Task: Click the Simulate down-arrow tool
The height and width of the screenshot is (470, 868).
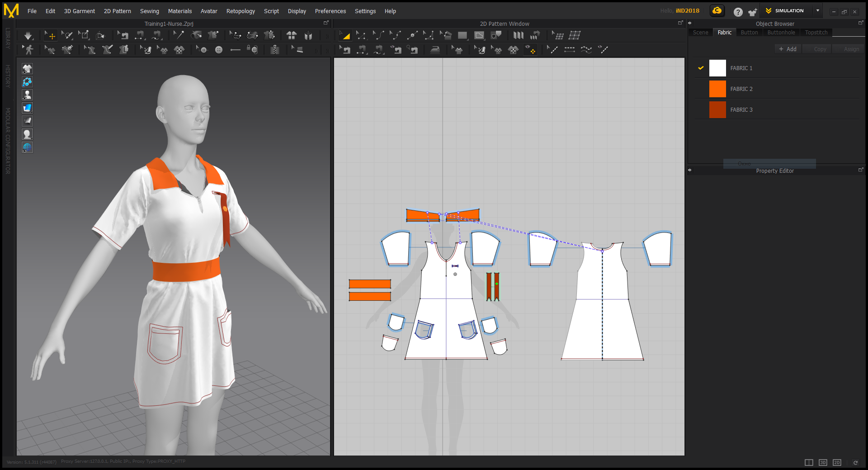Action: click(28, 35)
